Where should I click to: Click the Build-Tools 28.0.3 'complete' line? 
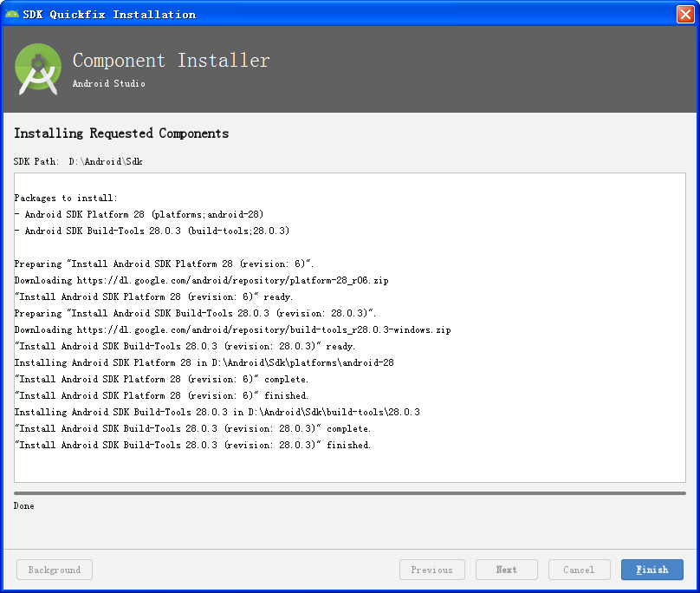[x=192, y=428]
